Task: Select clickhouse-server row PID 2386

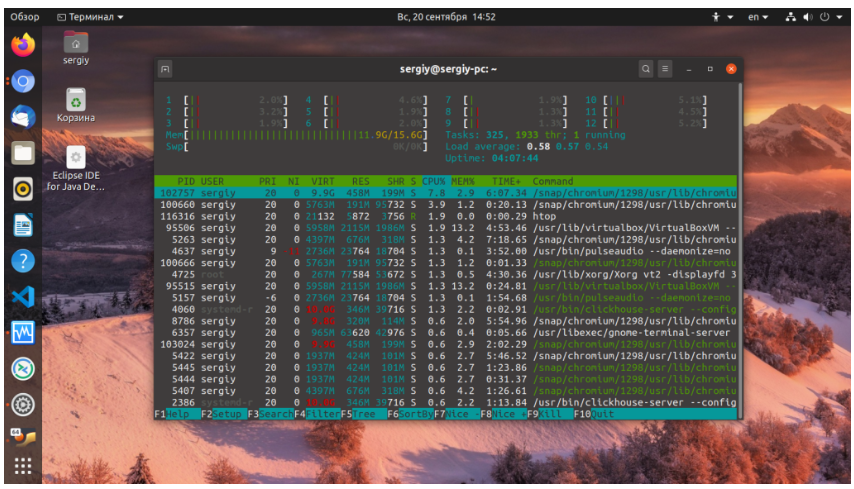Action: pos(446,402)
